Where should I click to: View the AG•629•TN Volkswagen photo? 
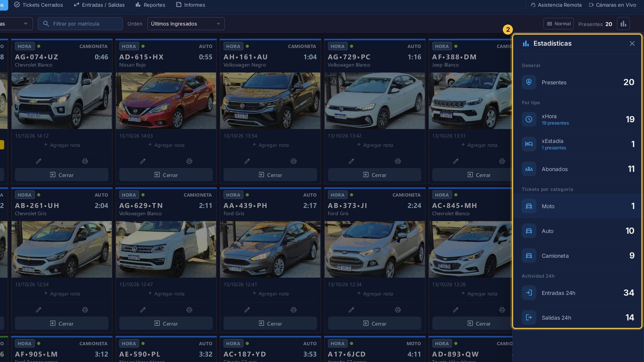click(x=166, y=249)
